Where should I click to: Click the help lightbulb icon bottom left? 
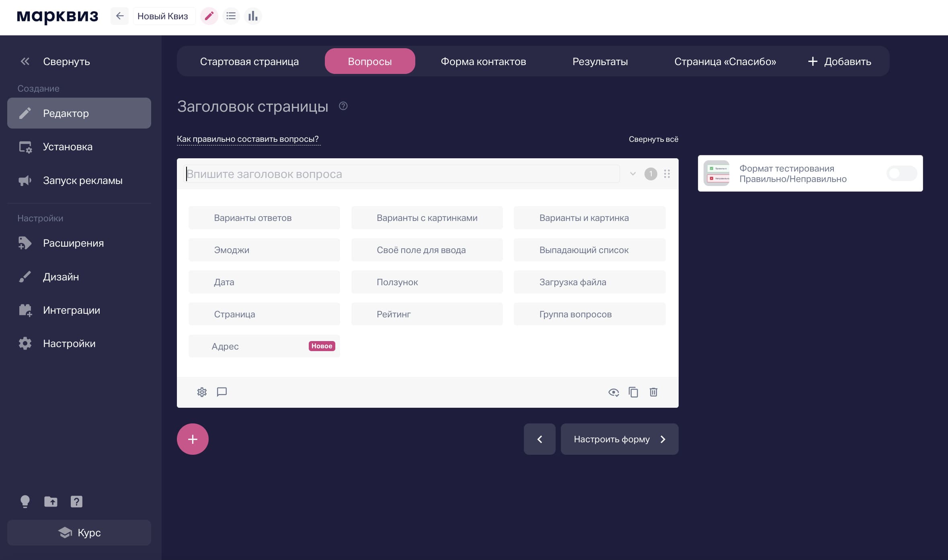point(25,501)
